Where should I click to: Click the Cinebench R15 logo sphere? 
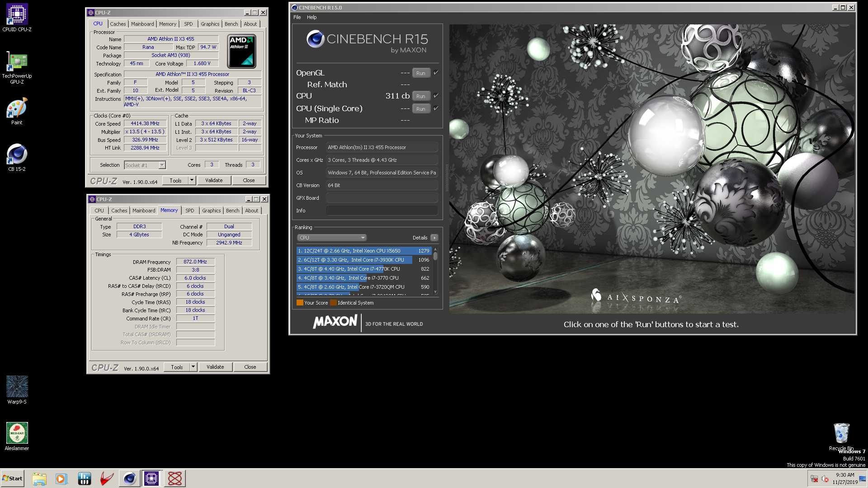(315, 39)
